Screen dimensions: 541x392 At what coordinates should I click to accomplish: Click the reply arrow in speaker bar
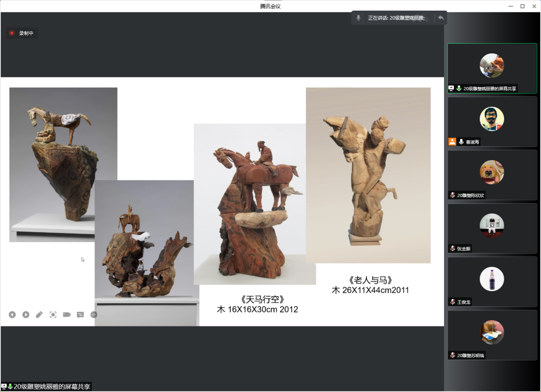(441, 18)
